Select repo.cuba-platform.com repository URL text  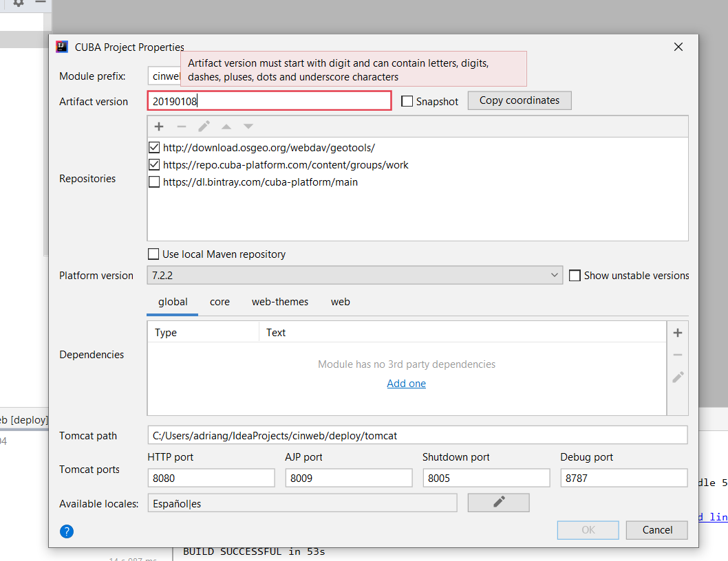point(286,165)
